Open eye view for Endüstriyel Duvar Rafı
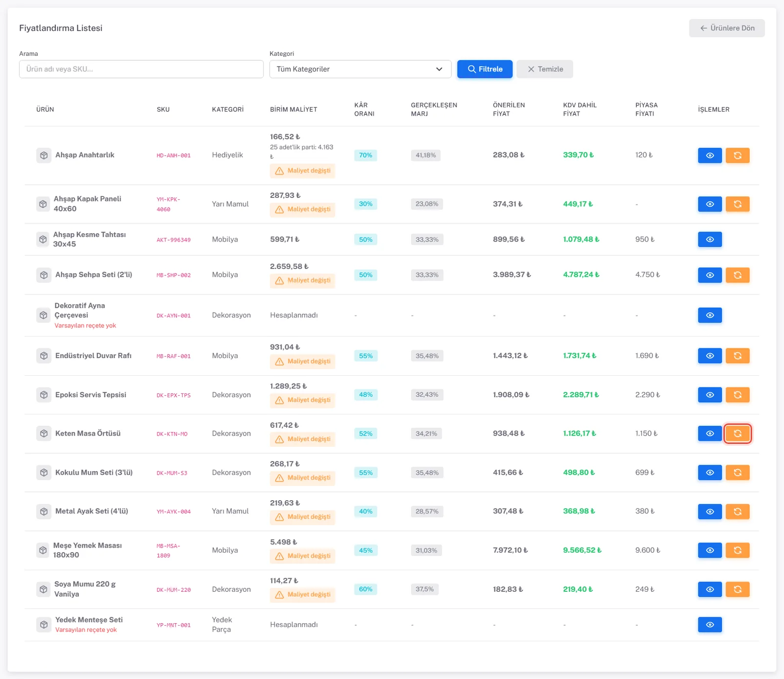The image size is (784, 679). coord(710,356)
